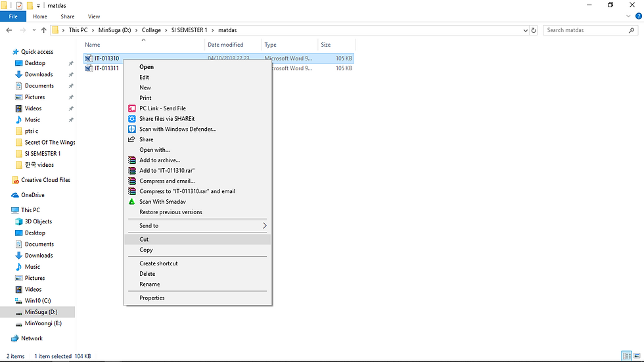Open Customize Quick Access Toolbar dropdown

[x=38, y=6]
